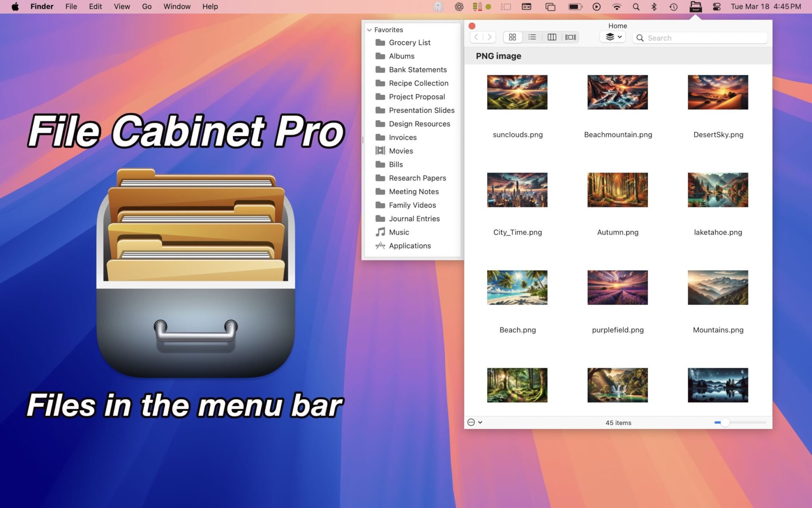The image size is (812, 508).
Task: Switch to list view in the toolbar
Action: 532,37
